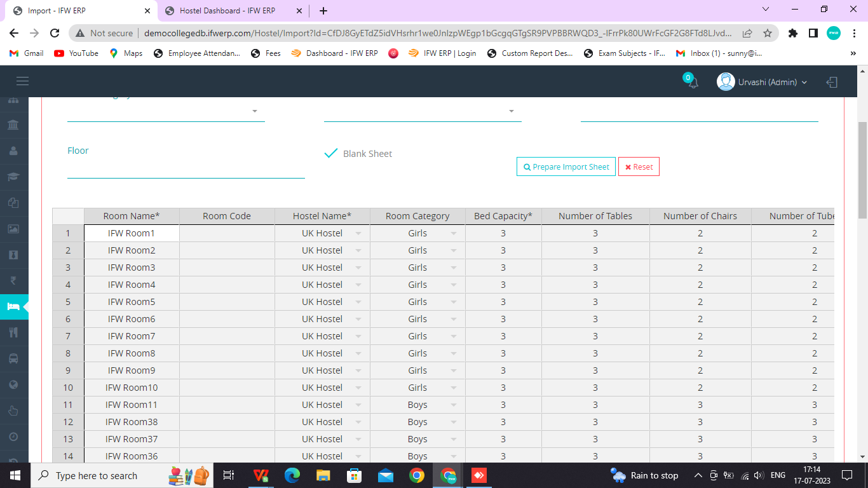This screenshot has height=488, width=868.
Task: Expand Hostel Name dropdown for IFW Room38
Action: coord(358,423)
